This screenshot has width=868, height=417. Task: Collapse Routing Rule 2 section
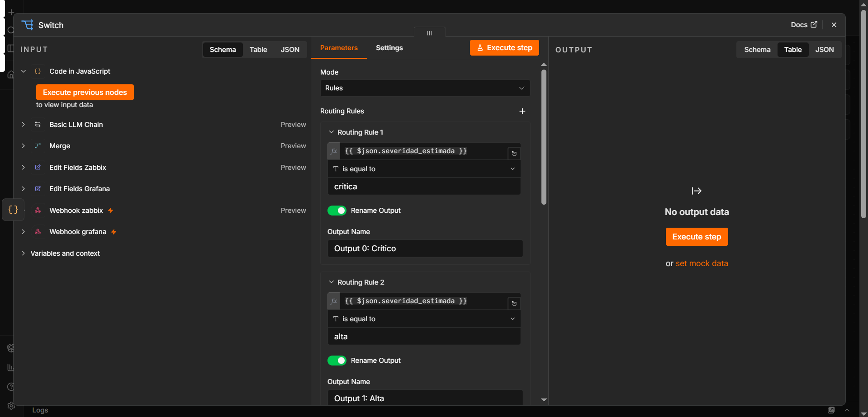point(331,282)
